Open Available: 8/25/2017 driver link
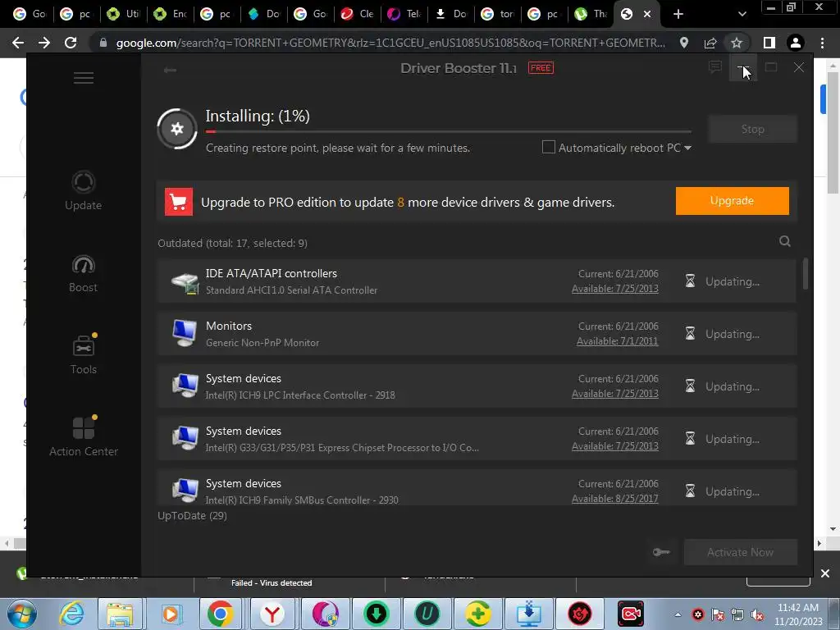840x630 pixels. click(x=615, y=498)
